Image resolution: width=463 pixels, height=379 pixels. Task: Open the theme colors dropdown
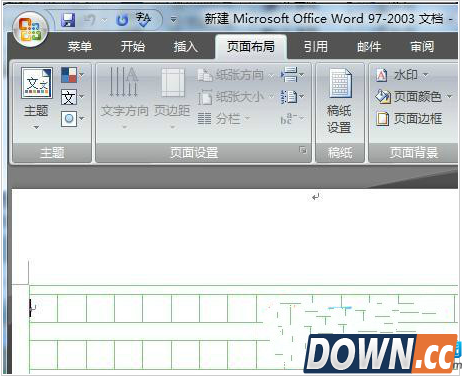tap(72, 75)
